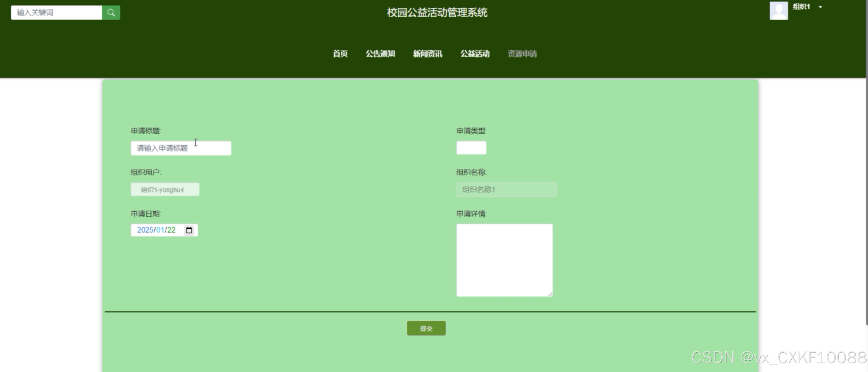Image resolution: width=868 pixels, height=372 pixels.
Task: Open the 申请类型 dropdown box
Action: point(471,148)
